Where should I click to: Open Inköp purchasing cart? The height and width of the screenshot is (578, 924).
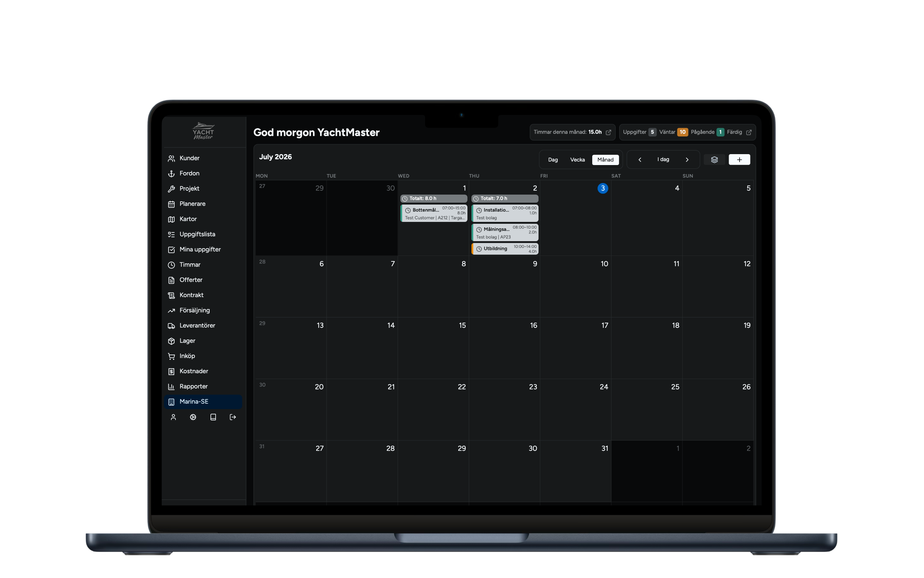click(203, 356)
